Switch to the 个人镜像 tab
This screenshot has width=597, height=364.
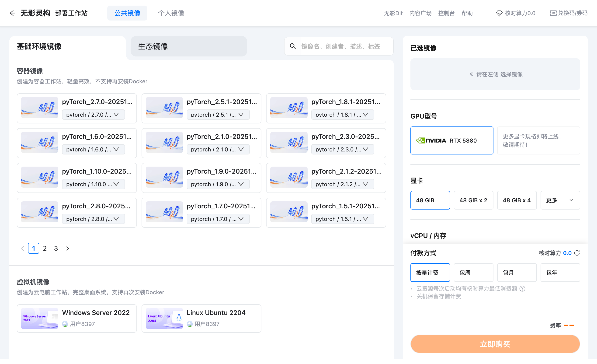pyautogui.click(x=171, y=13)
